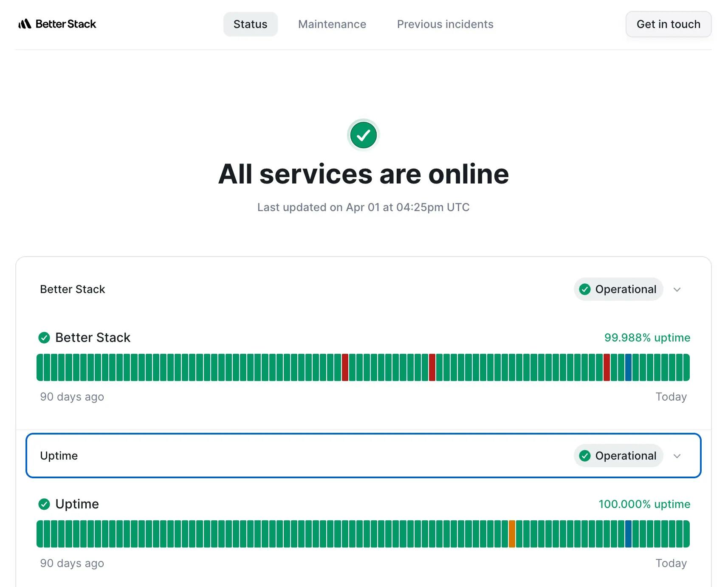Viewport: 728px width, 587px height.
Task: Click the check icon inside Better Stack Operational badge
Action: 585,289
